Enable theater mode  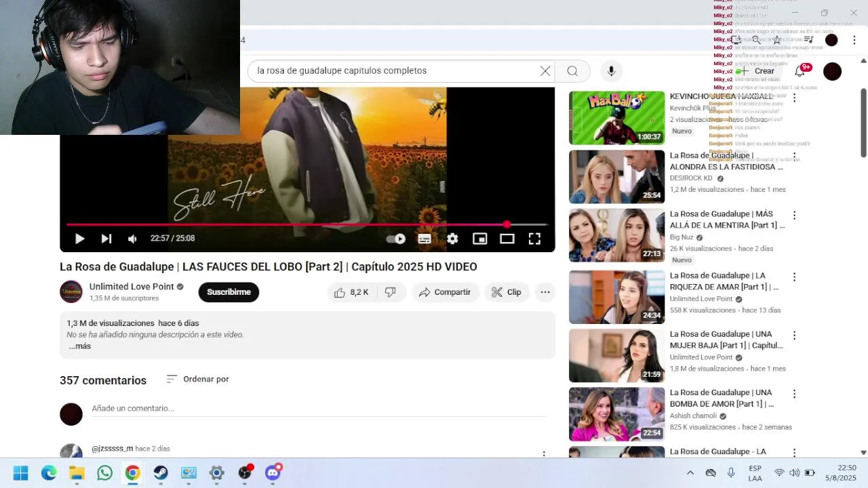pos(507,239)
